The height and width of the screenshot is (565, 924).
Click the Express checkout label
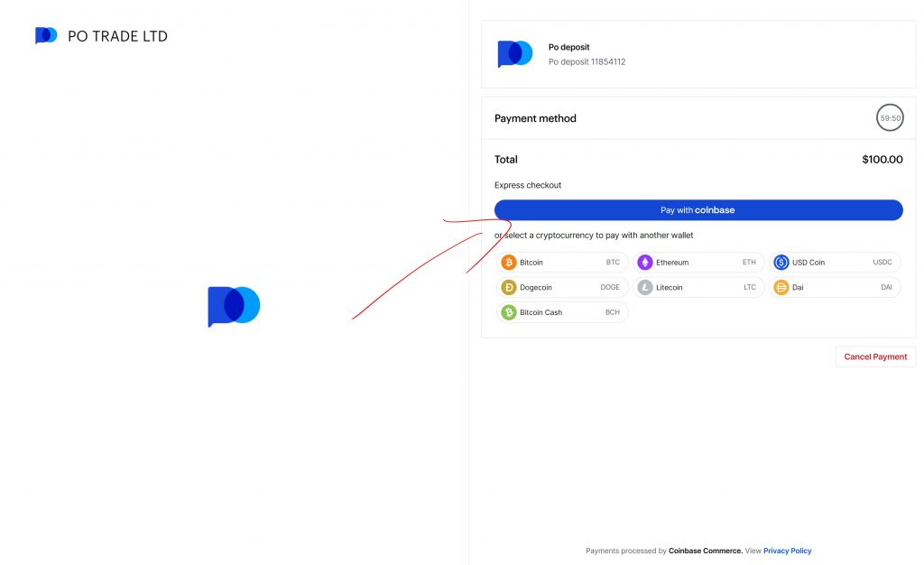528,185
